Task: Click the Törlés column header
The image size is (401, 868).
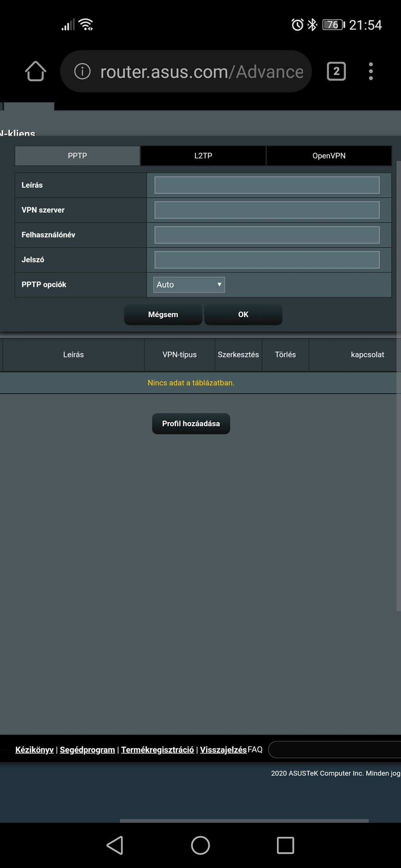Action: [285, 355]
